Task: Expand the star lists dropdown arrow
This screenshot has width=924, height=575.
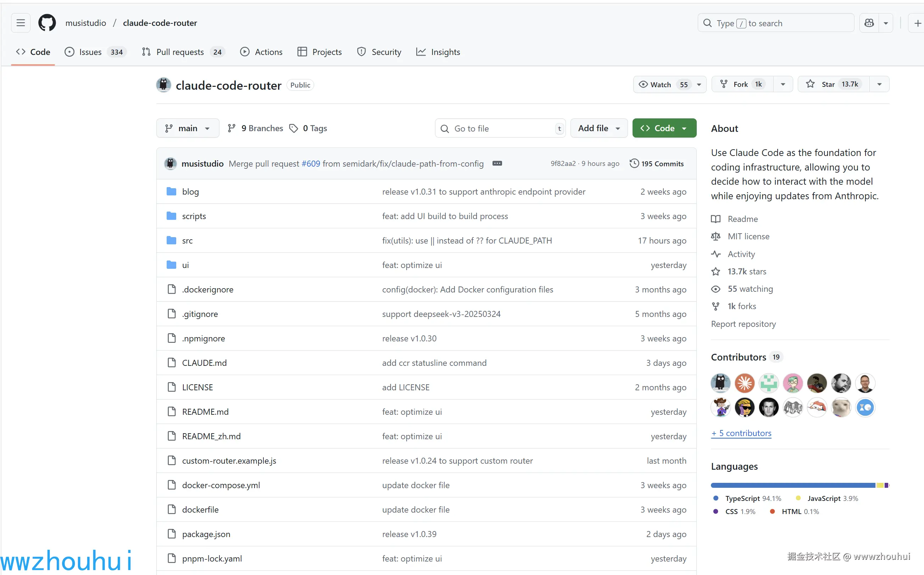Action: click(880, 84)
